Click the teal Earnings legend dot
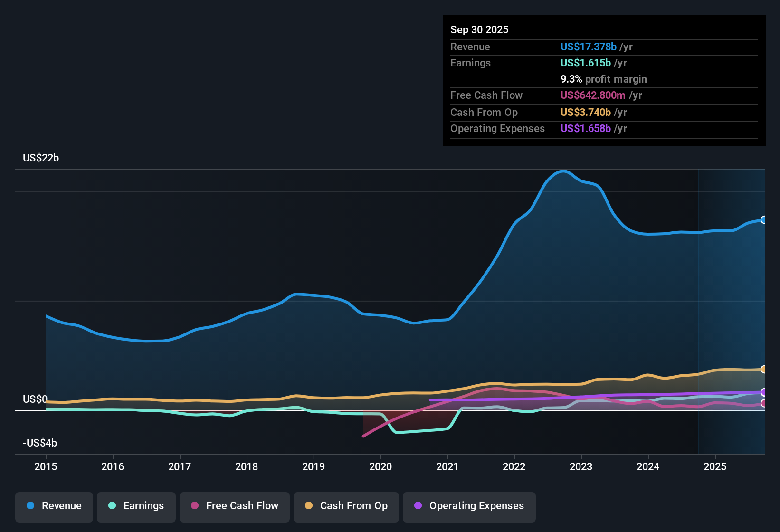Screen dimensions: 780x532 coord(112,506)
